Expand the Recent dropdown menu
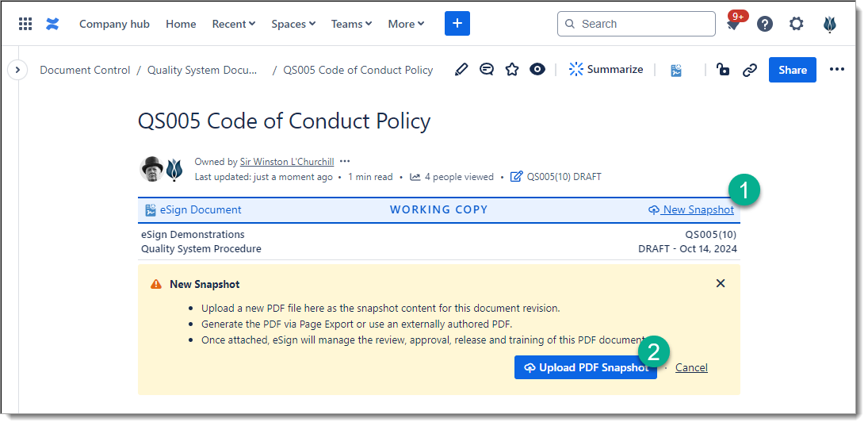The width and height of the screenshot is (868, 426). [233, 24]
